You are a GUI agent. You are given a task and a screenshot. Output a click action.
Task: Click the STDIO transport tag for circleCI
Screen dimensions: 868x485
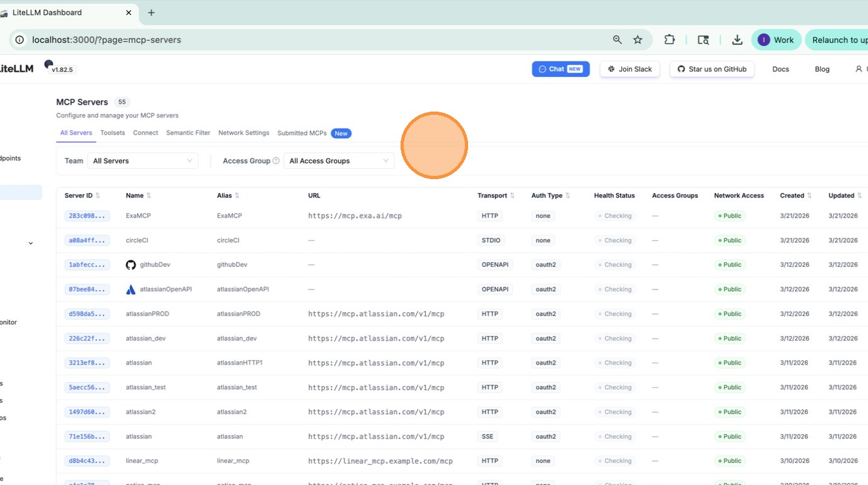490,240
